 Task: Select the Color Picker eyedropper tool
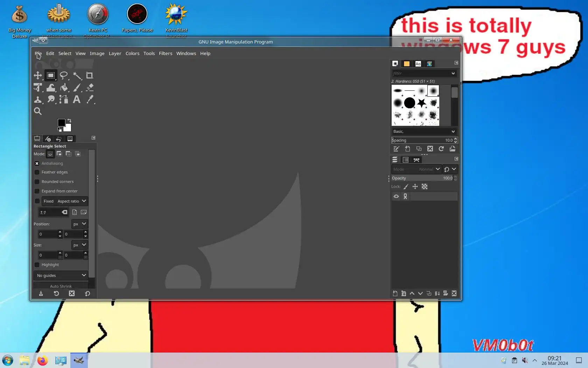pos(90,99)
